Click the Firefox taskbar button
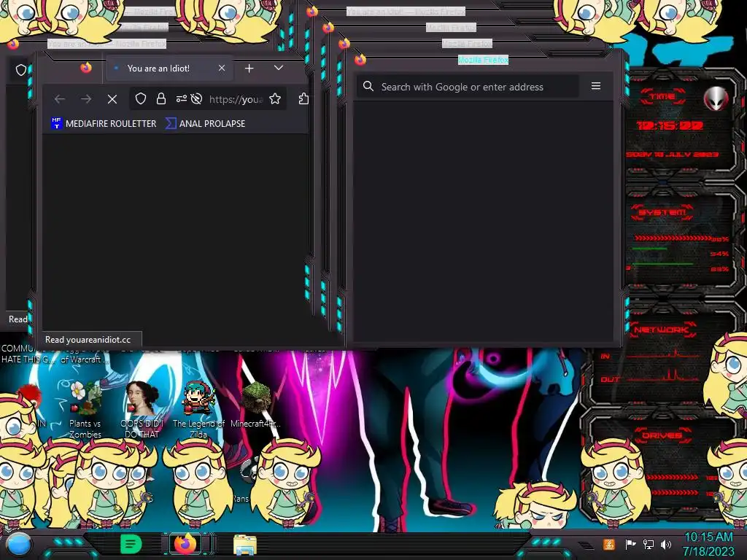The height and width of the screenshot is (560, 747). pyautogui.click(x=185, y=544)
